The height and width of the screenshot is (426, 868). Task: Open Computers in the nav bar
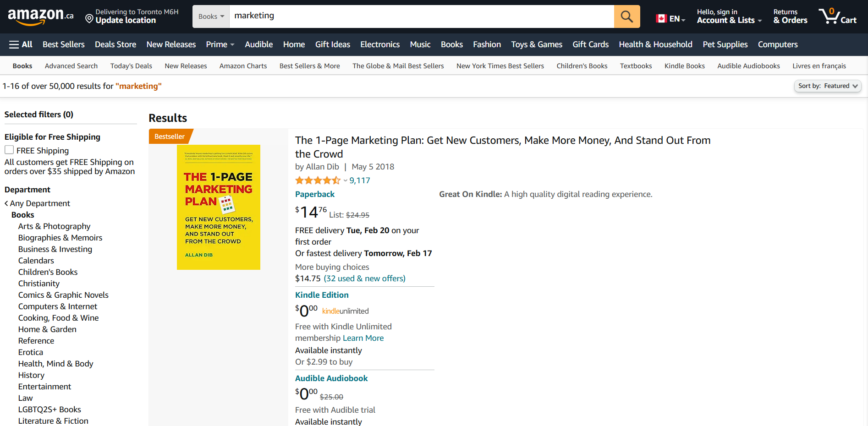point(778,44)
